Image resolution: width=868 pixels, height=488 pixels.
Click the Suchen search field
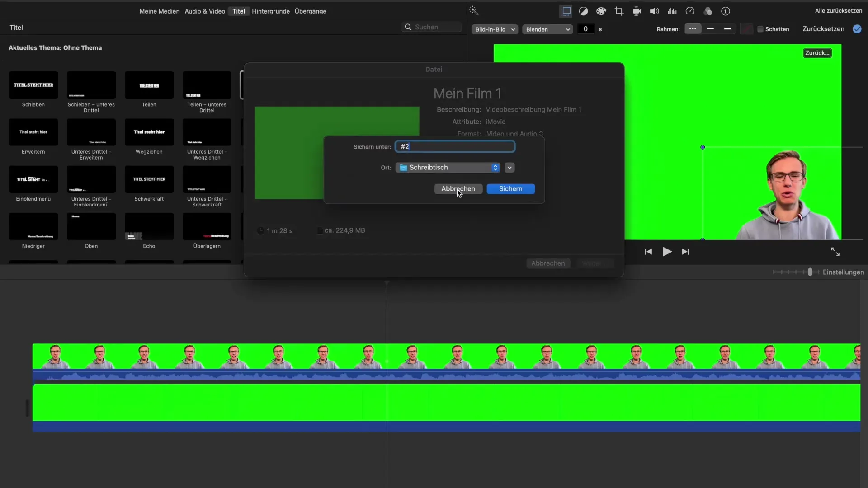click(x=432, y=27)
